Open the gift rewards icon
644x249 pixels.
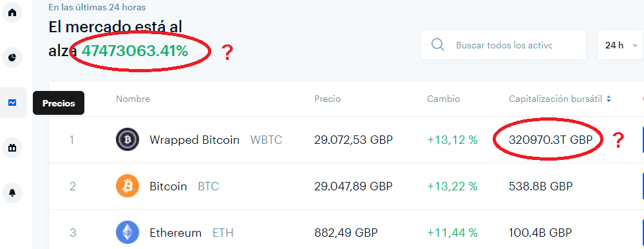[x=12, y=147]
